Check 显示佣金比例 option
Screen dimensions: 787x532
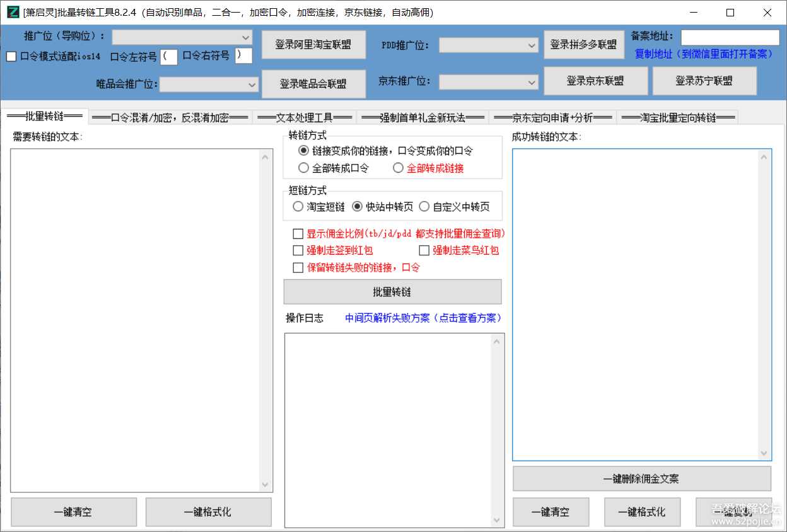[298, 233]
